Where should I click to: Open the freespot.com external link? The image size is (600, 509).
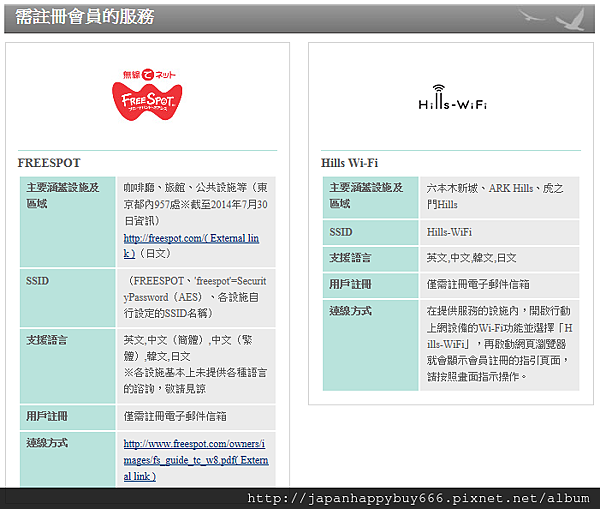[191, 246]
